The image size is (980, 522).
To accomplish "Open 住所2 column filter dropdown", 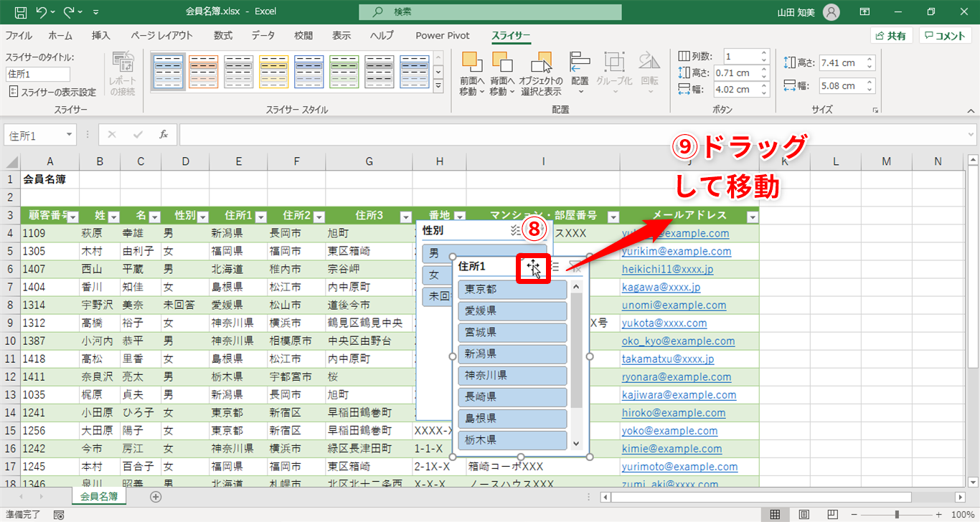I will 319,217.
